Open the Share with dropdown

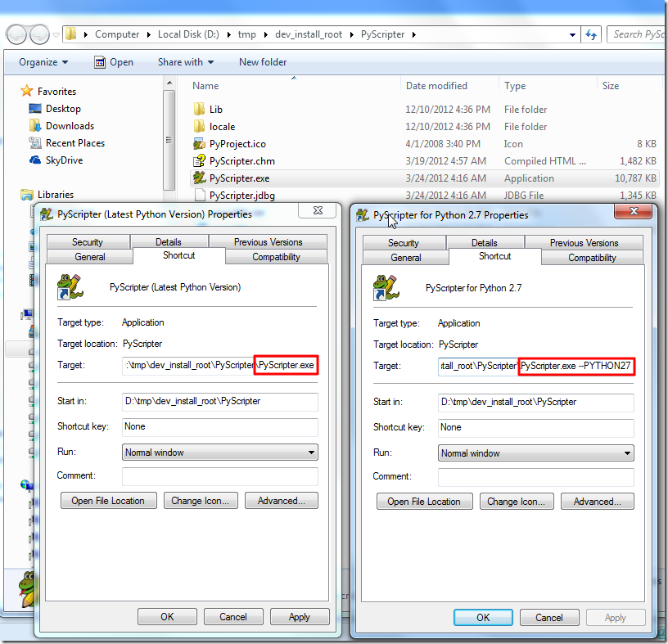click(186, 62)
